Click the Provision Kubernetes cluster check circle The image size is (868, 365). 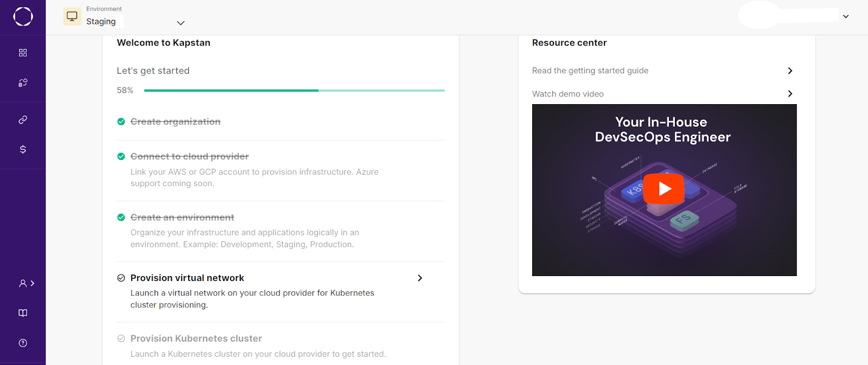(x=121, y=338)
